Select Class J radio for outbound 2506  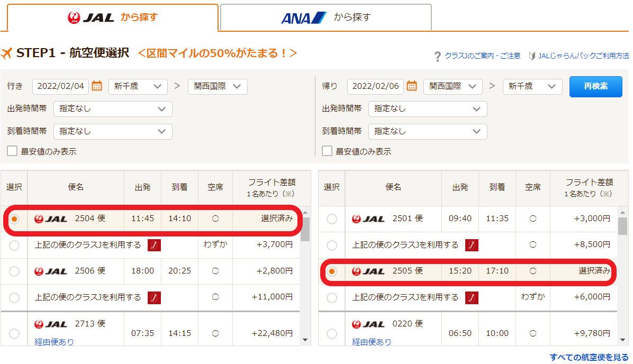click(14, 298)
